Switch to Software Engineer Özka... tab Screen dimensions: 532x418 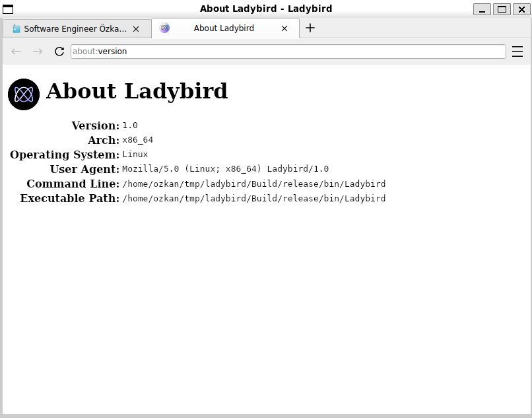tap(77, 28)
